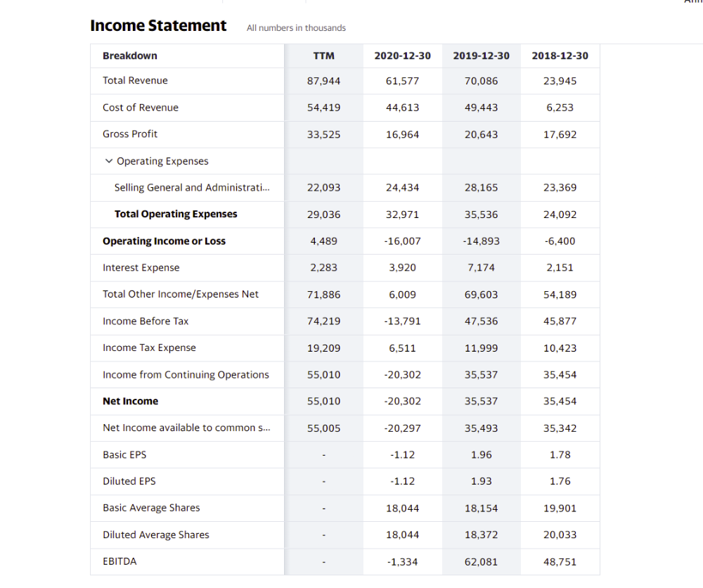Select the 2020-12-30 column header
703x588 pixels.
click(402, 56)
